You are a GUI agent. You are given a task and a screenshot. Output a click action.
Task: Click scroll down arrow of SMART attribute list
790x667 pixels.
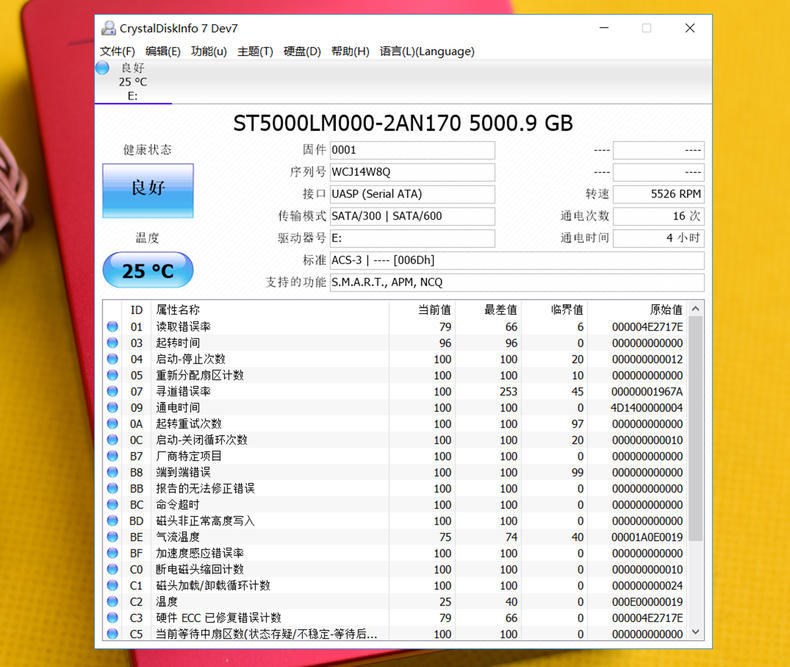pyautogui.click(x=696, y=632)
